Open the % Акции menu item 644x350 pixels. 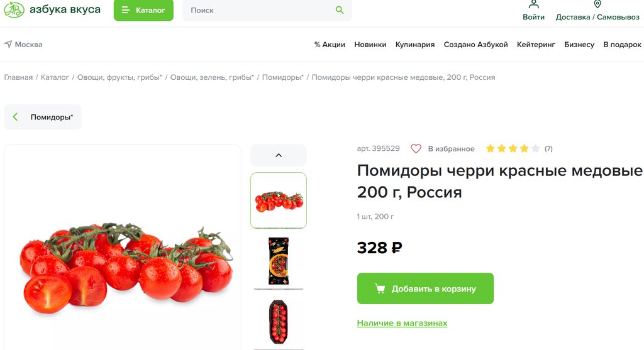330,45
